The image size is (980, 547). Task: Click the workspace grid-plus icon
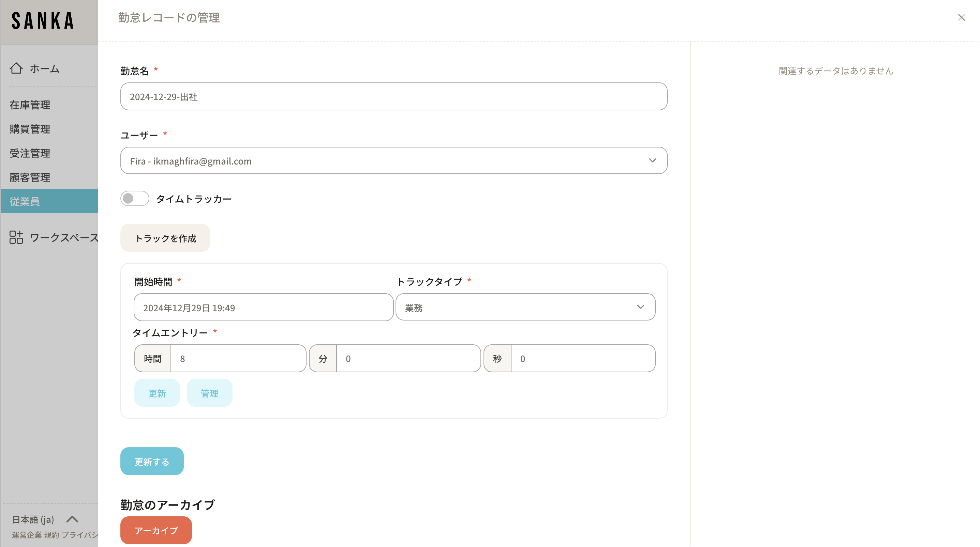(x=16, y=237)
